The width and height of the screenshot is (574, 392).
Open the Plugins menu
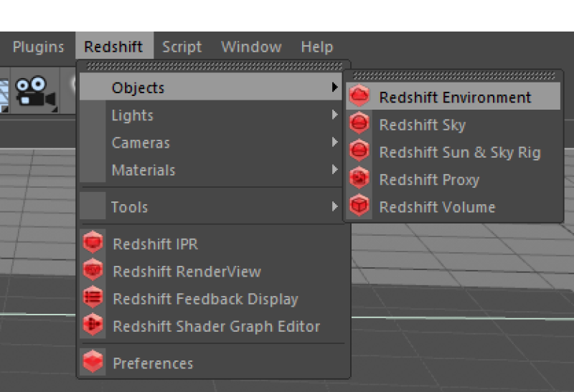[39, 47]
